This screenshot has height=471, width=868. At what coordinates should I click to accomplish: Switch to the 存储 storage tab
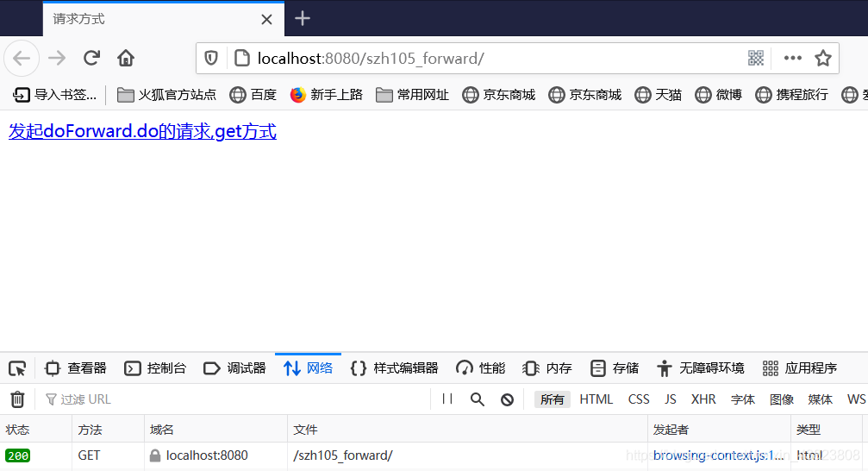click(615, 368)
